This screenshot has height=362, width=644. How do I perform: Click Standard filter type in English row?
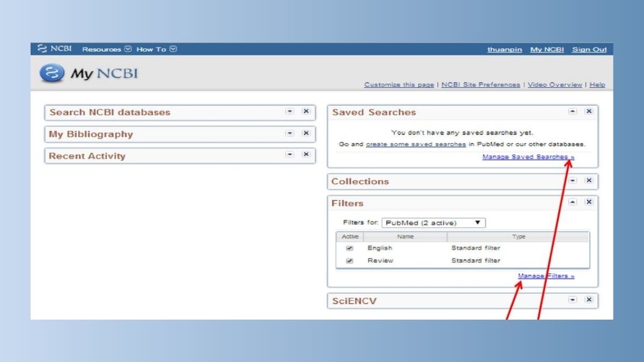(x=475, y=248)
